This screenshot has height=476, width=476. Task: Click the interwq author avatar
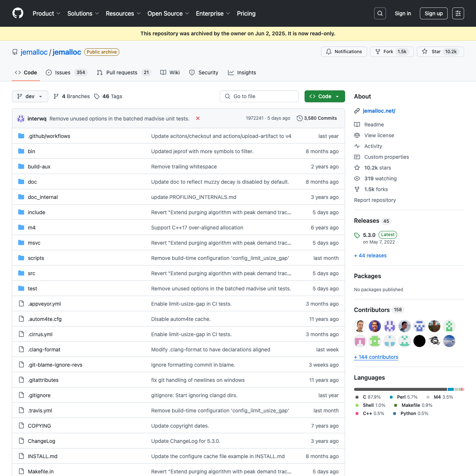tap(21, 119)
